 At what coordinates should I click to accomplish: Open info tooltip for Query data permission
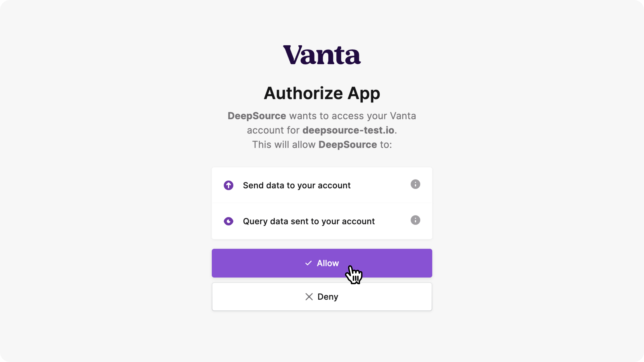pos(415,220)
